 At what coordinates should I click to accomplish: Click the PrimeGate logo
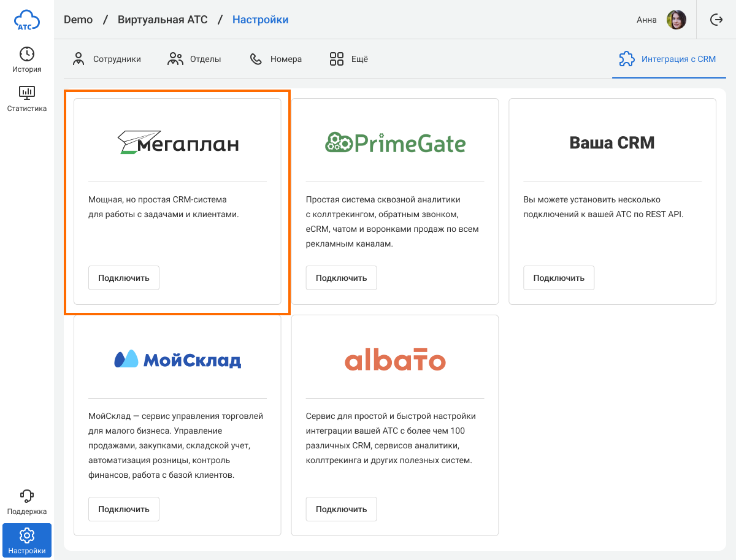tap(395, 143)
